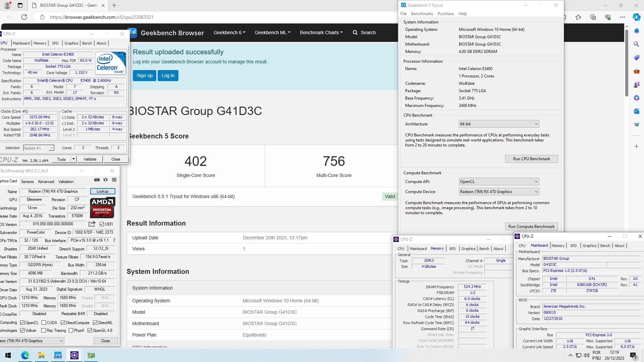Open the Compute API OpenCL dropdown
Screen dimensions: 644x362
(499, 182)
